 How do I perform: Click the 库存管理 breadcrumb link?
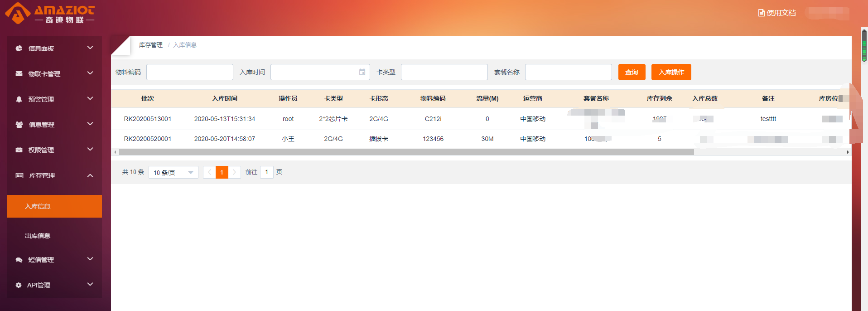point(151,45)
